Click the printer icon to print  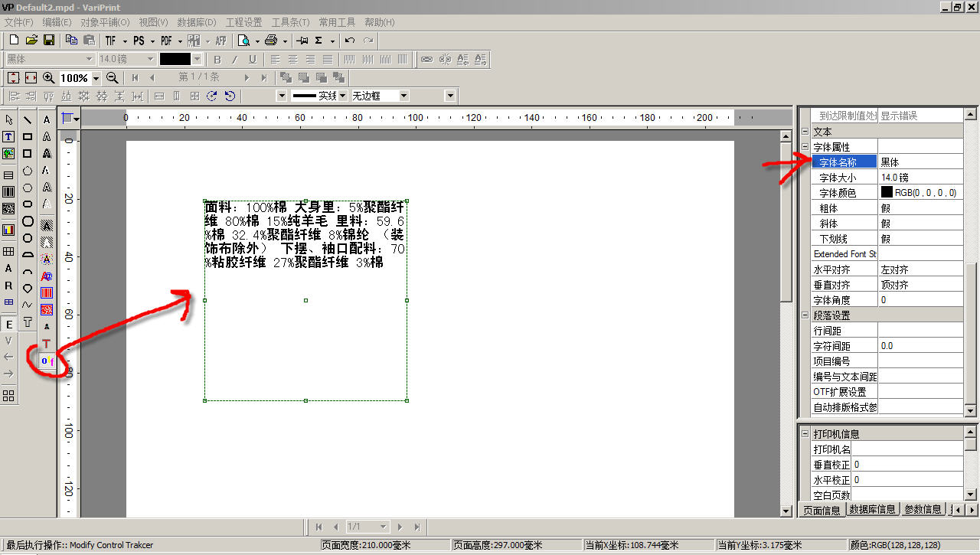(271, 41)
